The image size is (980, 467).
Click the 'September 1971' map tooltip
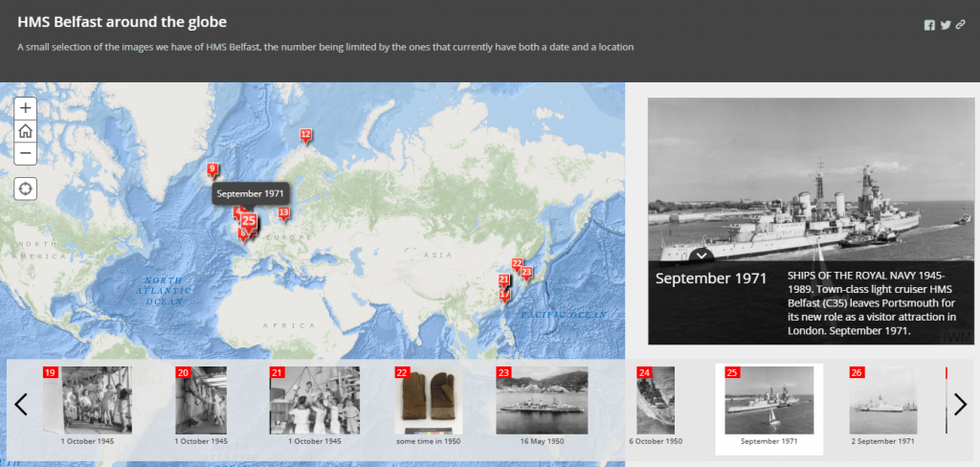[x=250, y=194]
